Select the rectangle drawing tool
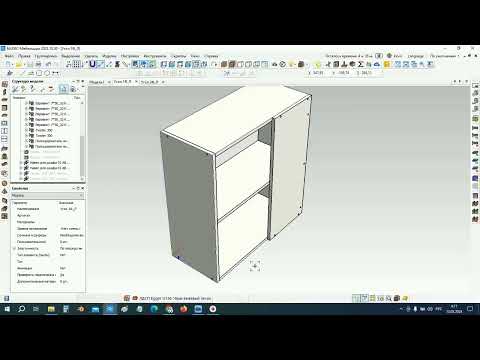Screen dimensions: 480x360 (x=39, y=73)
